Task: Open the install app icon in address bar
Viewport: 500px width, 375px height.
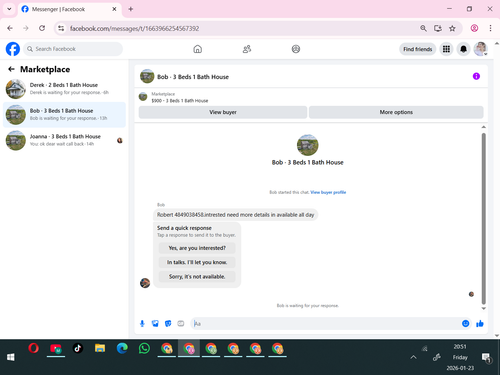Action: click(438, 28)
